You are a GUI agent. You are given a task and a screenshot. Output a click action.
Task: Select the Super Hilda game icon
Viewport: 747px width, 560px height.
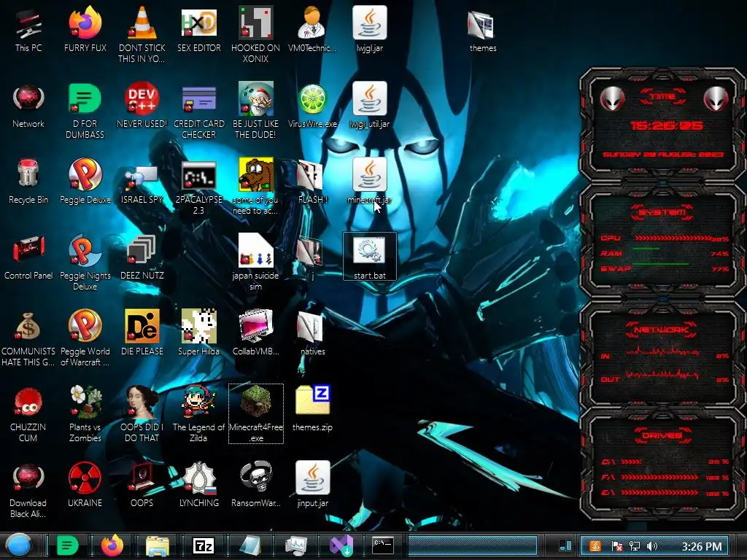pos(198,326)
